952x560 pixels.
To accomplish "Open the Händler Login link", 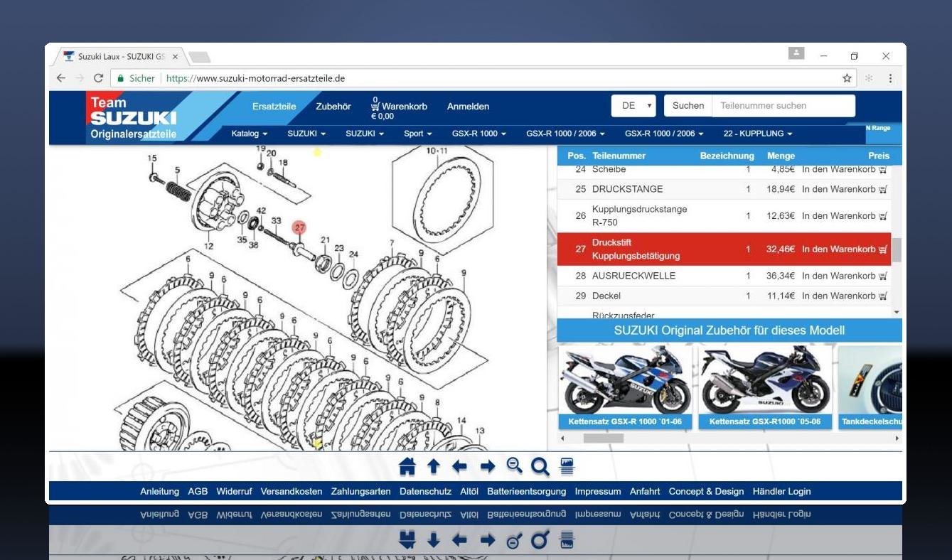I will point(781,492).
